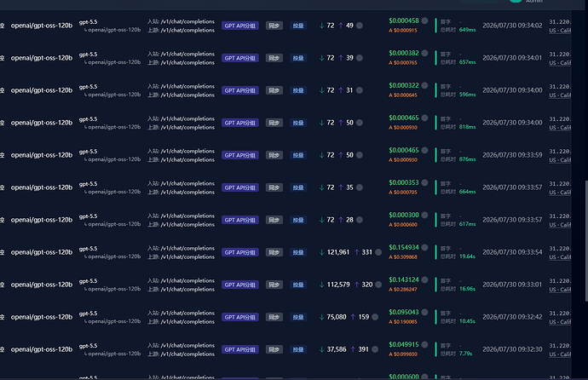Open token info icon beside 75,080 / 159
The image size is (588, 380).
tap(375, 317)
